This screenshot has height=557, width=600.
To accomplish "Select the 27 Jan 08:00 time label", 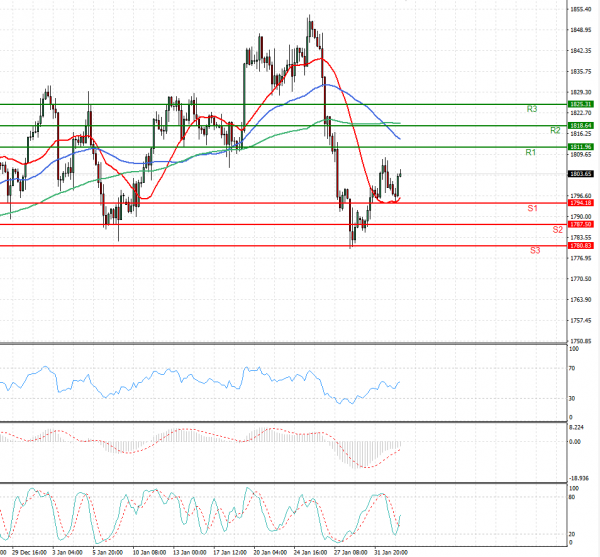I will pos(350,551).
